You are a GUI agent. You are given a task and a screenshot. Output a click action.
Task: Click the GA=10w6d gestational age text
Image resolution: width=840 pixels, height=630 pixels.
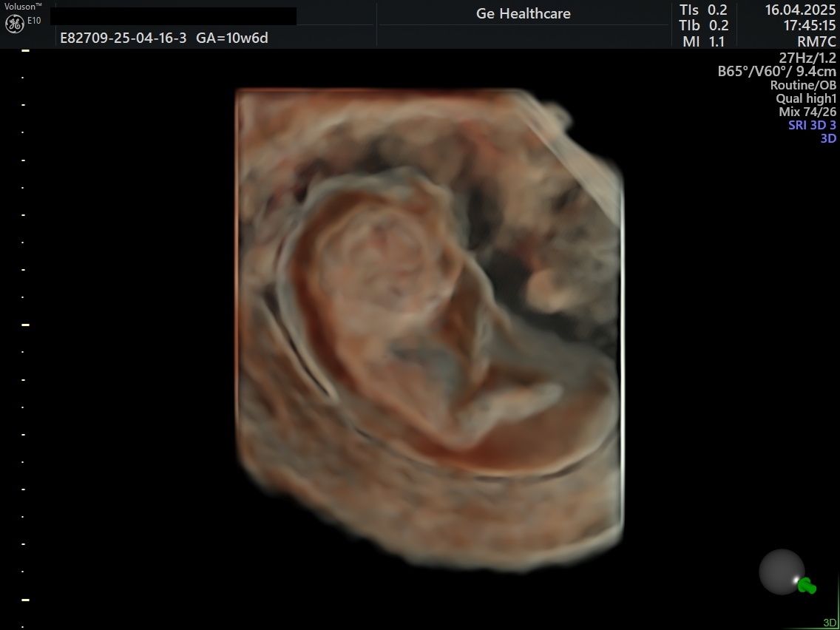[232, 38]
